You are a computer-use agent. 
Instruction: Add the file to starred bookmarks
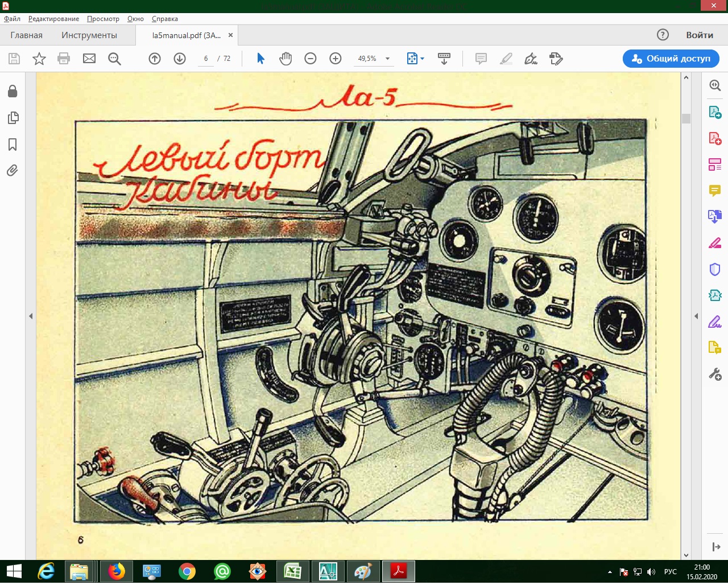(39, 59)
